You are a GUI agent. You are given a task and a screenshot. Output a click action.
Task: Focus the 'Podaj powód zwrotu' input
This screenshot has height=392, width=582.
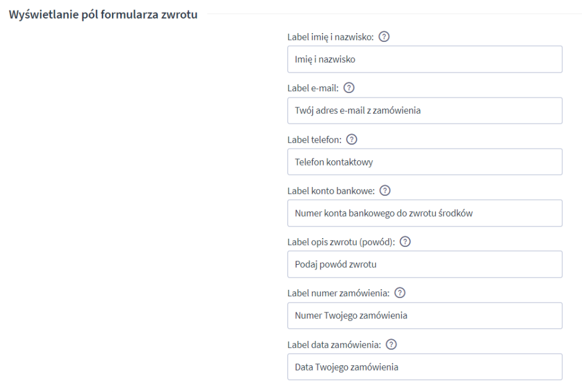[425, 264]
